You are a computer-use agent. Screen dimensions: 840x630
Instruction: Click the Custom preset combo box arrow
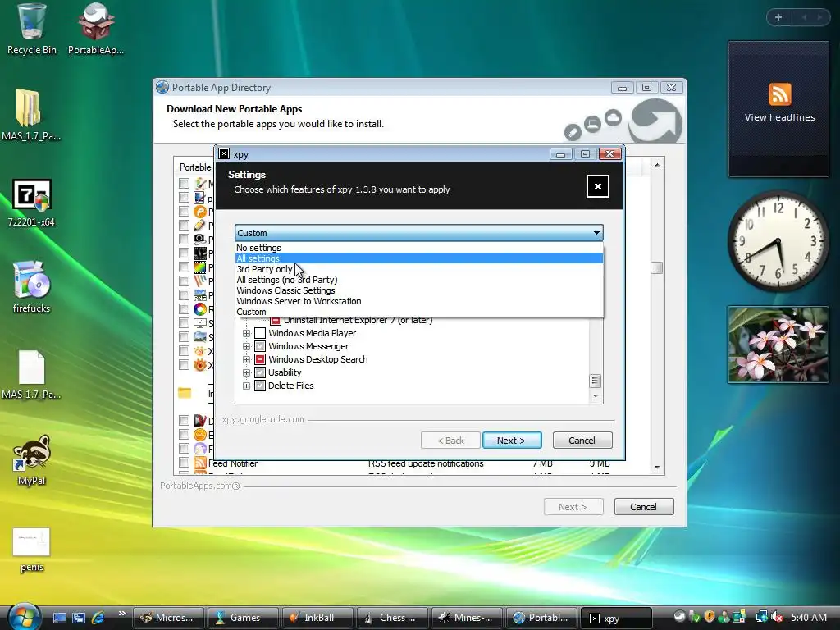tap(596, 233)
